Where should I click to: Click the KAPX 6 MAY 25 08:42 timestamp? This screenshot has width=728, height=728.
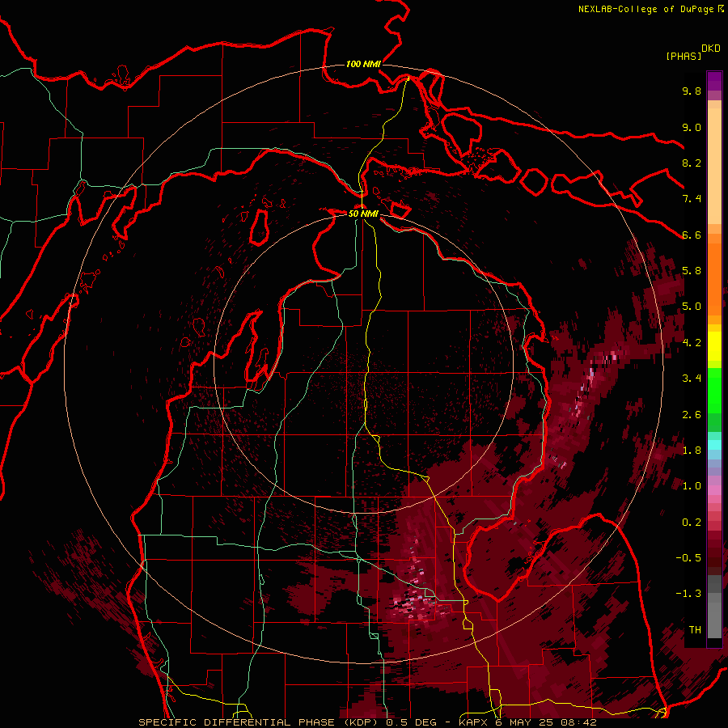click(x=527, y=722)
